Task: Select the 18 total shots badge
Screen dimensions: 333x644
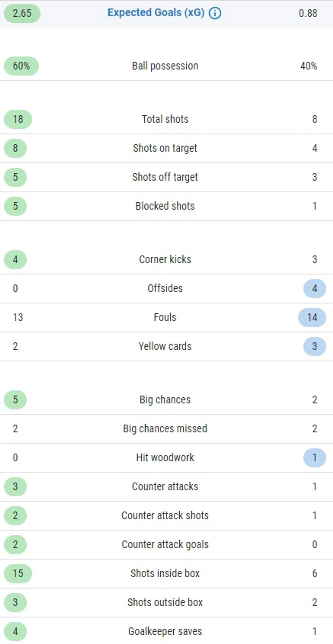Action: click(18, 119)
